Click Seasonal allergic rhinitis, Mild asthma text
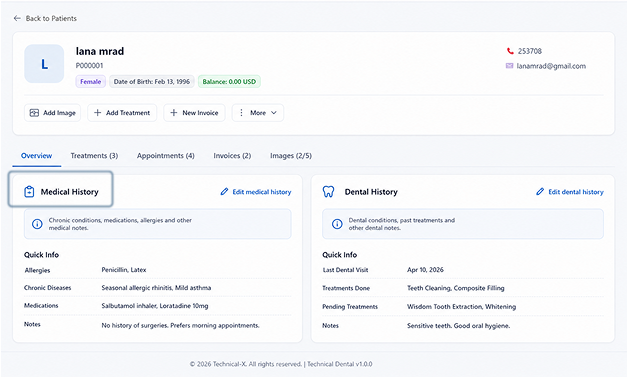 [156, 288]
